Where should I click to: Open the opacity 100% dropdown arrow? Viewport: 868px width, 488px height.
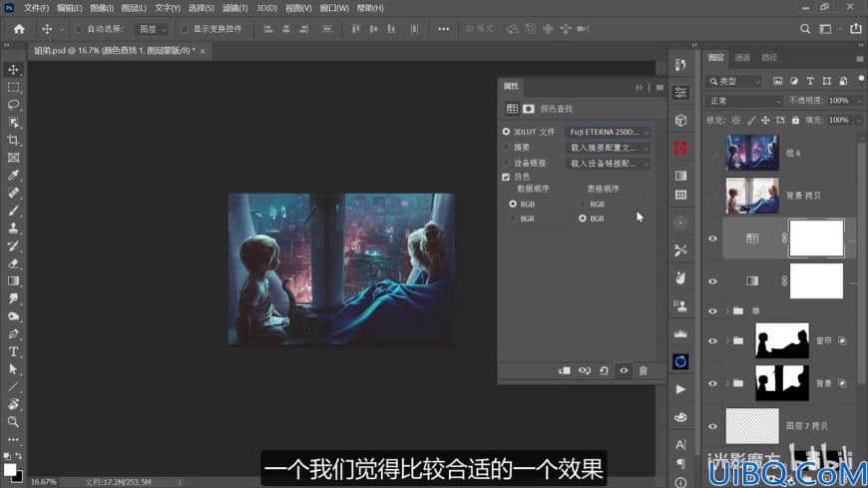coord(859,101)
